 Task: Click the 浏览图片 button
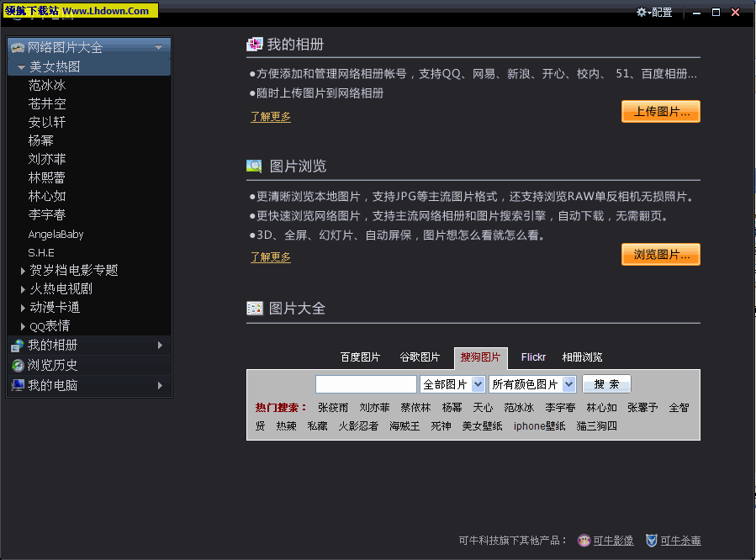660,255
